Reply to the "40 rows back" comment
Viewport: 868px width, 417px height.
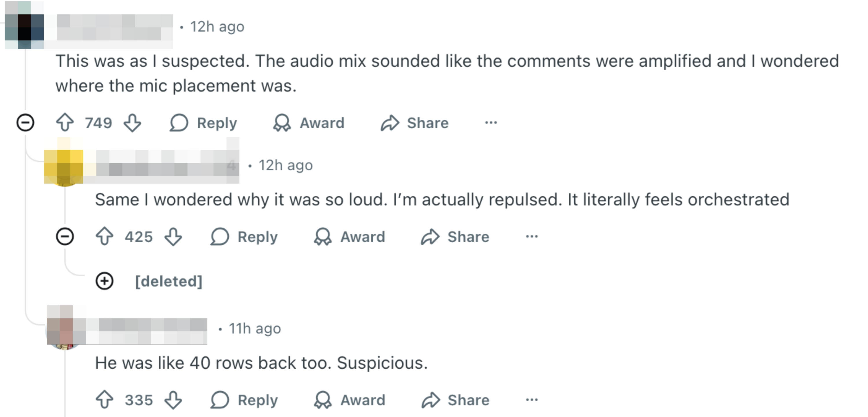(244, 400)
